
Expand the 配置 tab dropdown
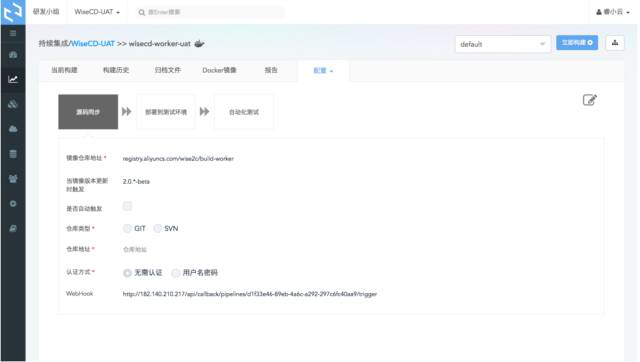click(323, 71)
